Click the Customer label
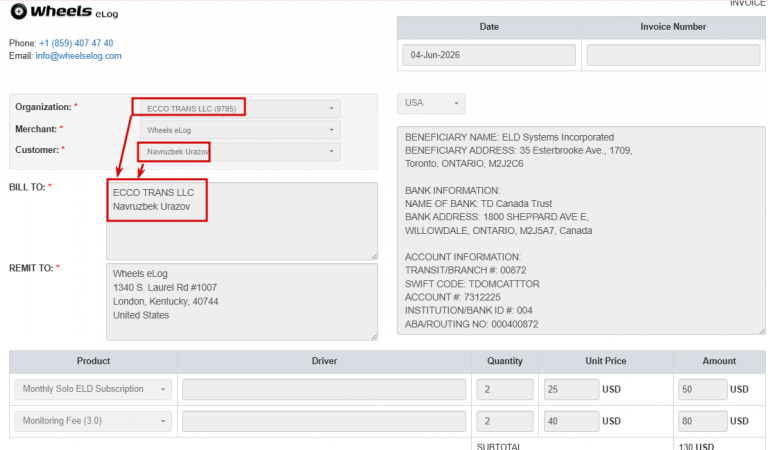This screenshot has height=450, width=768. (x=40, y=150)
